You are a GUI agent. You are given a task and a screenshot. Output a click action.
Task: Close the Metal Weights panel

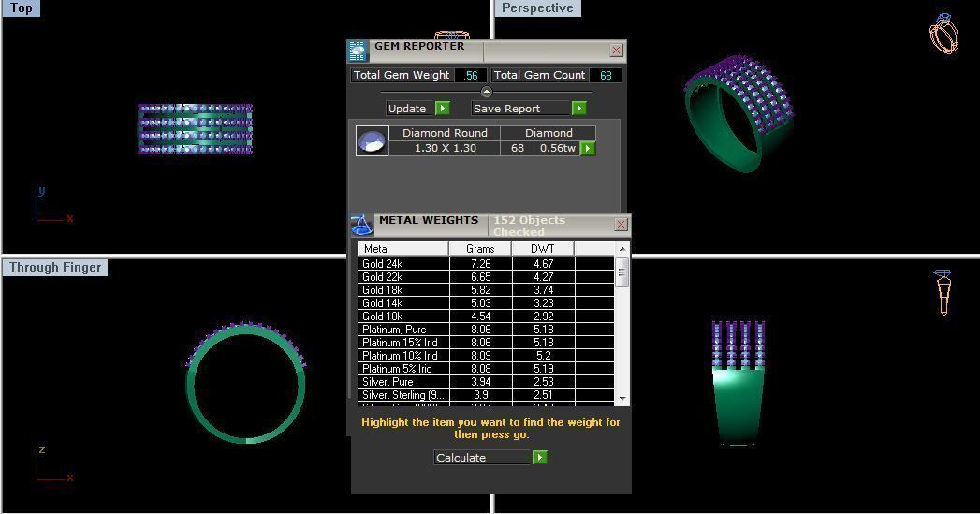pos(621,224)
